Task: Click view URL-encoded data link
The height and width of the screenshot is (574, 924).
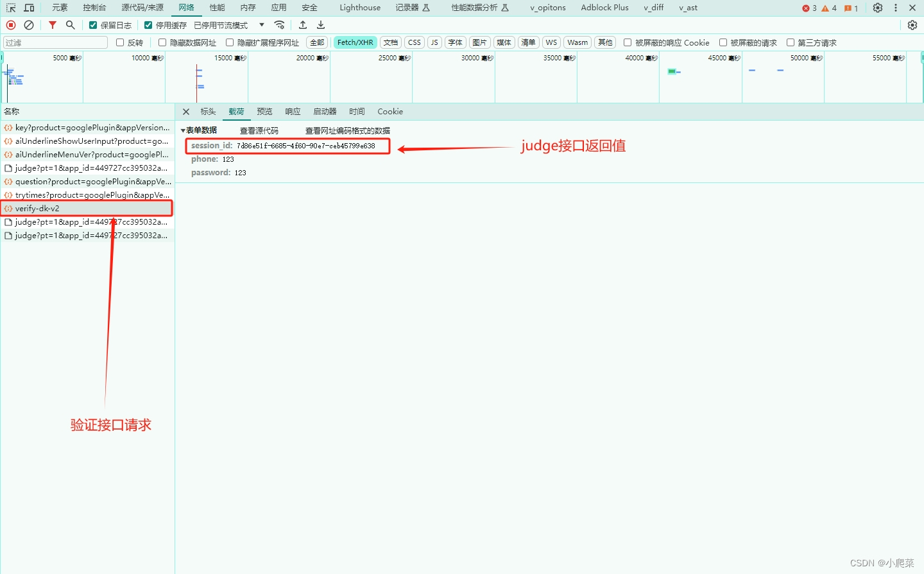Action: [347, 130]
